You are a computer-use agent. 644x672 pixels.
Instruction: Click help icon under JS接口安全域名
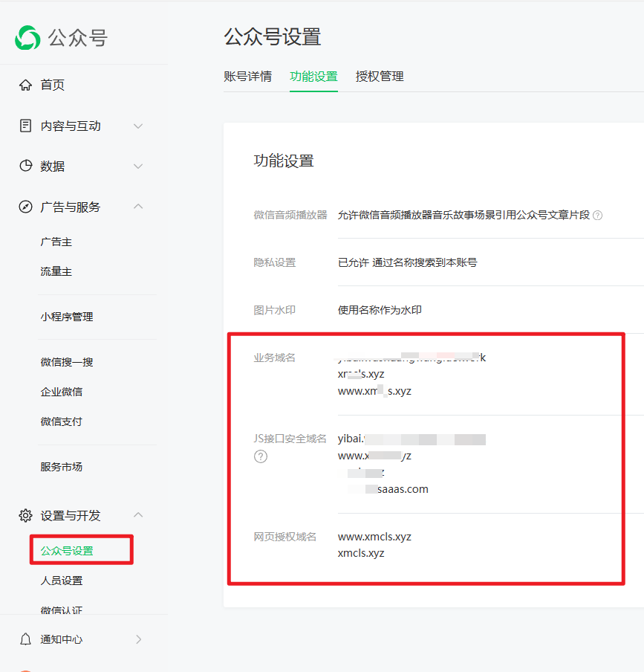pos(261,456)
